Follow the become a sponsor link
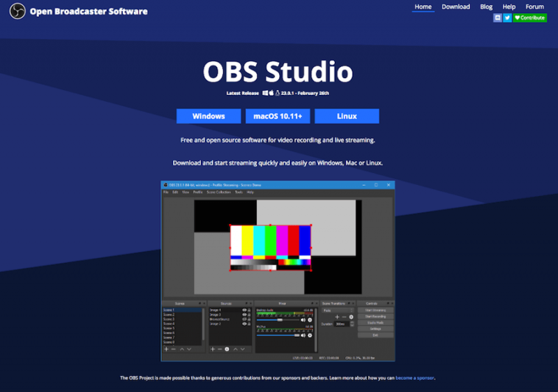 (414, 378)
